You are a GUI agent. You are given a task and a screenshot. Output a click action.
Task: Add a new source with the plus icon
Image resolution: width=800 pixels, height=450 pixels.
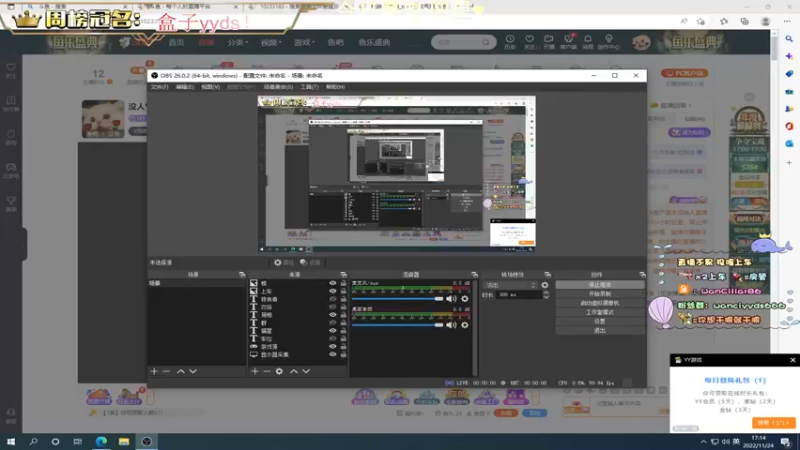coord(255,371)
